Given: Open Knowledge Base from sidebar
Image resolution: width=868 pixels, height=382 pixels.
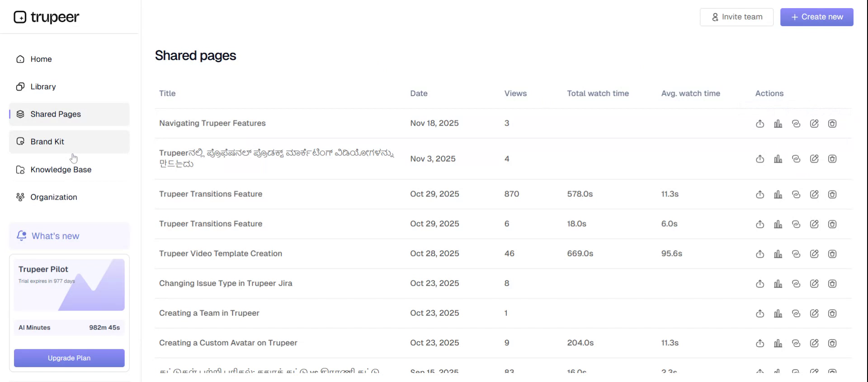Looking at the screenshot, I should coord(61,170).
